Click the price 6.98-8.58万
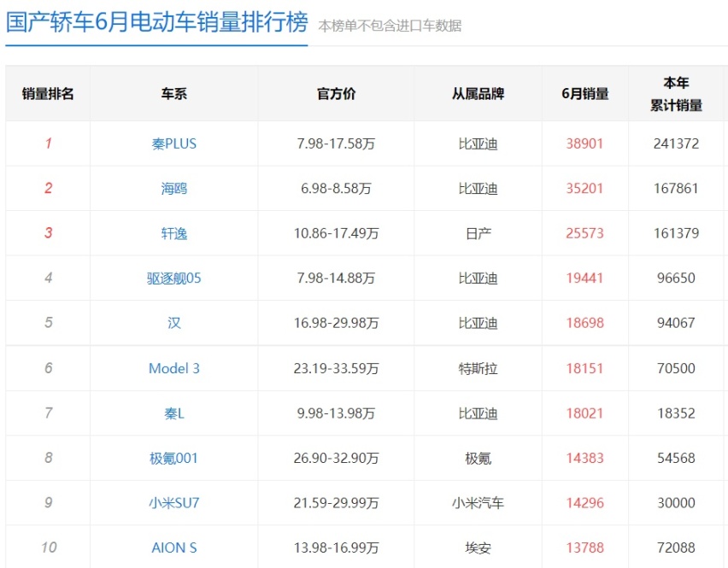Viewport: 728px width, 568px height. pos(336,189)
